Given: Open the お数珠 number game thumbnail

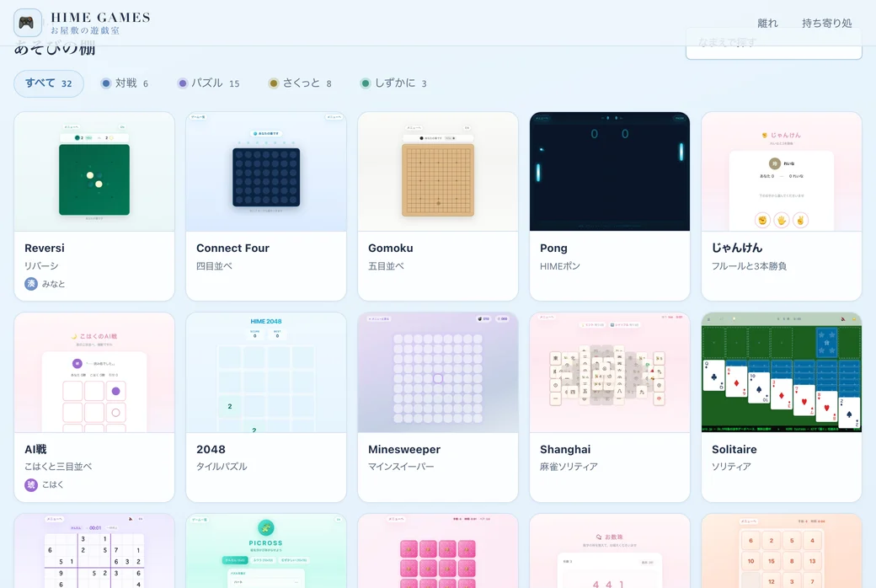Looking at the screenshot, I should [610, 551].
